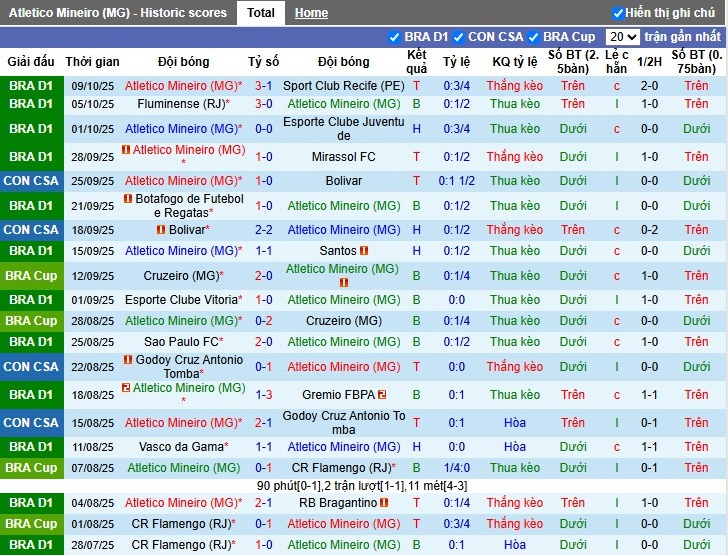This screenshot has height=556, width=728.
Task: Open the 20 recent matches dropdown
Action: [622, 37]
